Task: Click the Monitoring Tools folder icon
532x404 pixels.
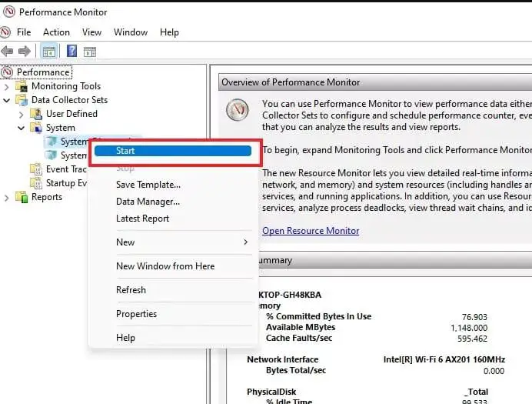Action: [22, 86]
